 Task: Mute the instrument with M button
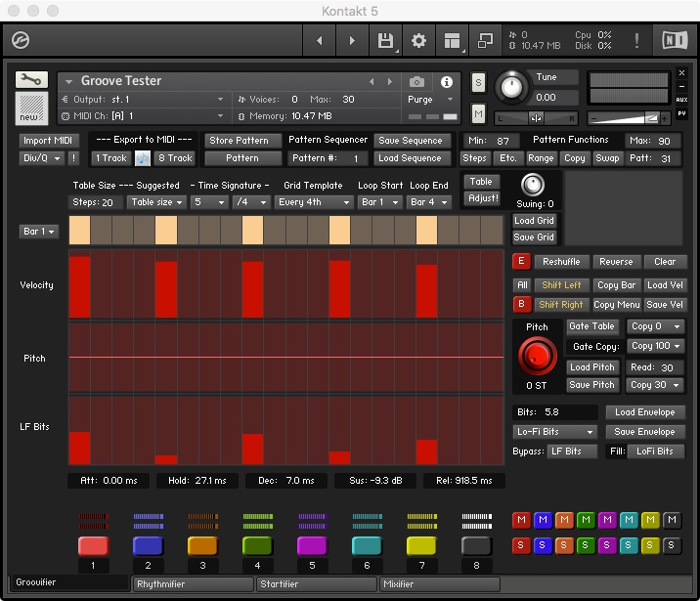(478, 114)
